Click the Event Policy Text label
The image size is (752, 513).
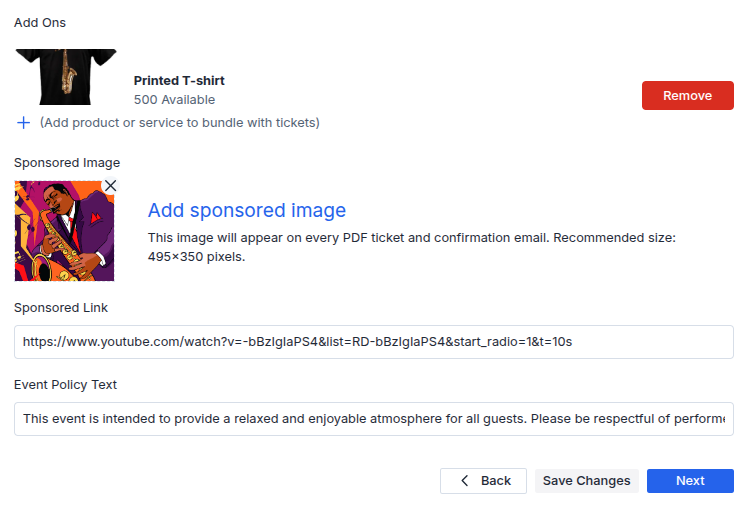coord(65,385)
